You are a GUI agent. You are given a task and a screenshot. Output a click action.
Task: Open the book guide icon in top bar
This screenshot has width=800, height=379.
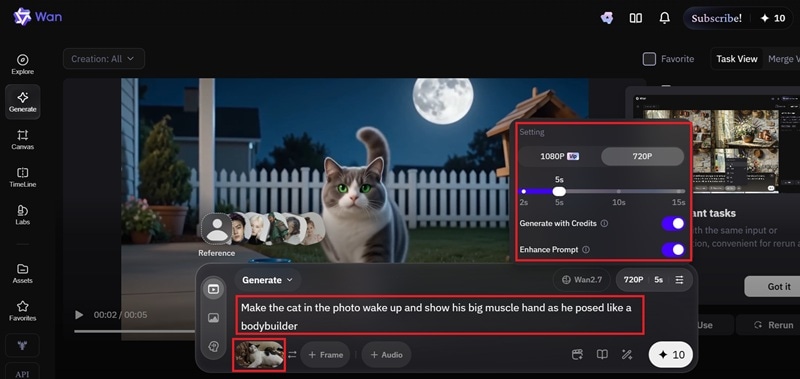(x=636, y=18)
